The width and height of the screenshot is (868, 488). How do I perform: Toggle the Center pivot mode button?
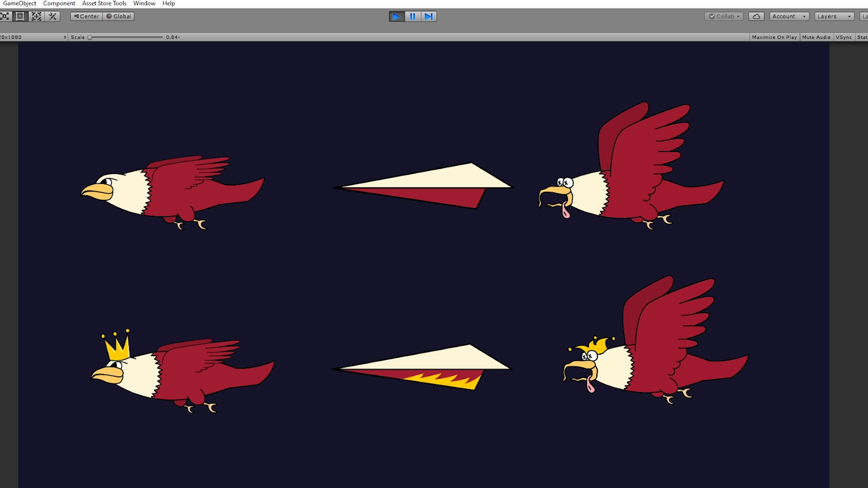click(86, 16)
